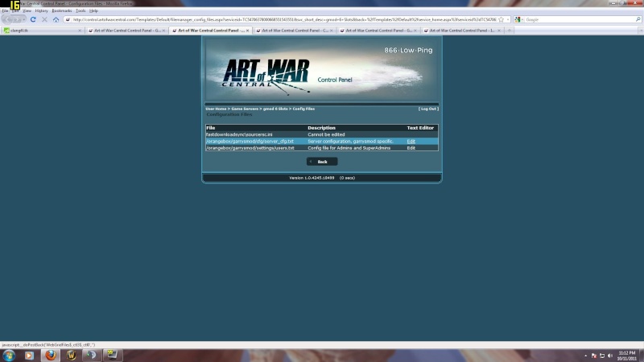The image size is (644, 362).
Task: Show hidden system tray icons arrow
Action: [586, 356]
